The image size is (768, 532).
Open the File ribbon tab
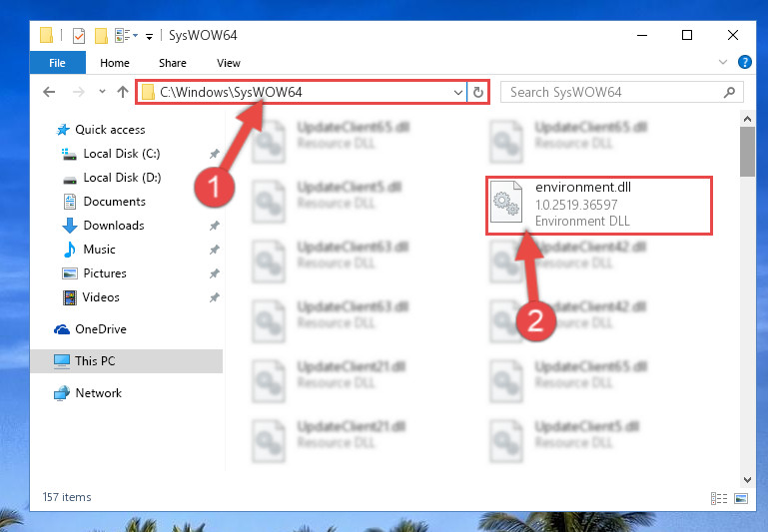(57, 63)
